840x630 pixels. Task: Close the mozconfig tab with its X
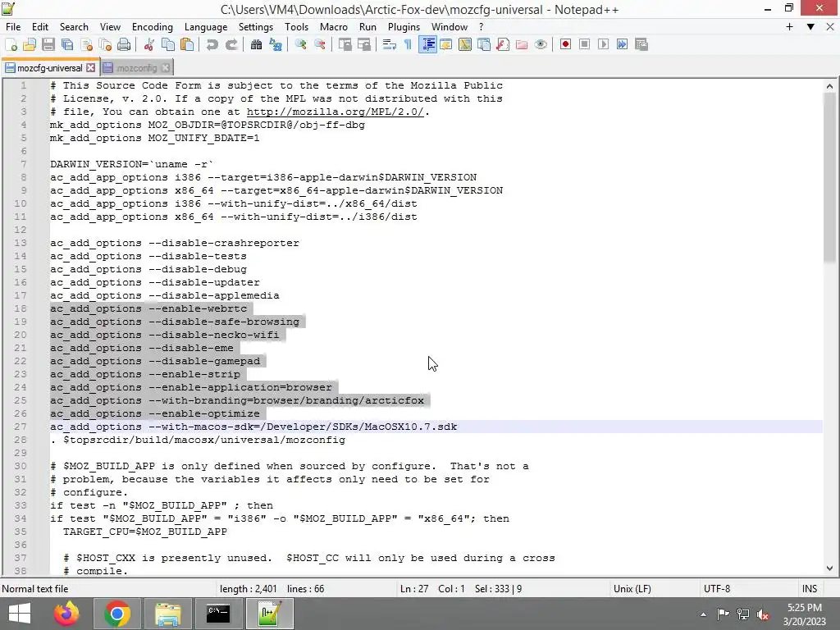pyautogui.click(x=166, y=67)
